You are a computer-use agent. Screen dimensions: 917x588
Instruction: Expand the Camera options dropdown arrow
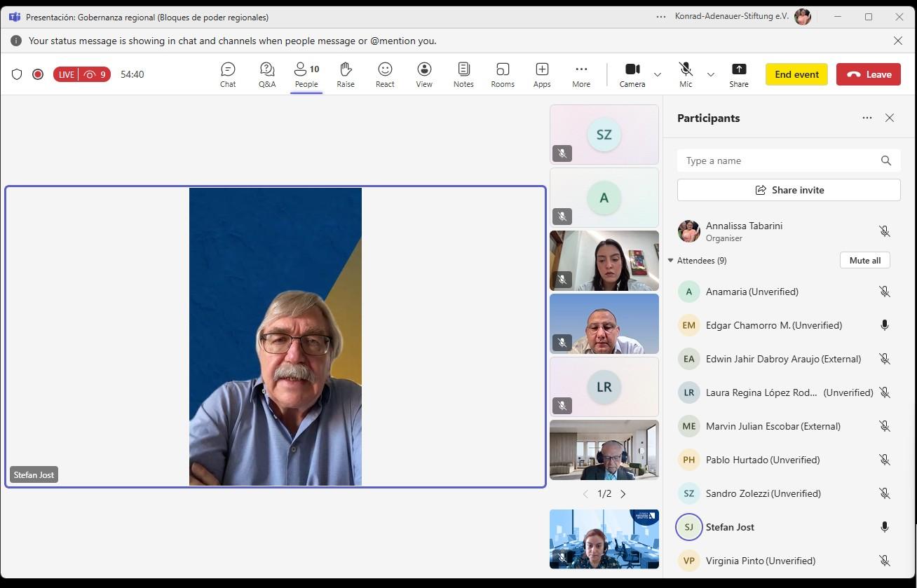pos(658,74)
